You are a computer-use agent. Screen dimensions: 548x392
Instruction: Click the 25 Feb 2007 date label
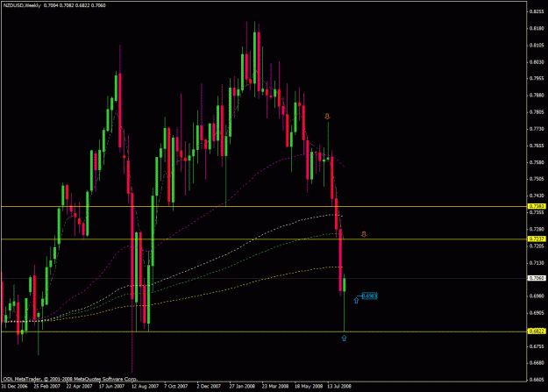pyautogui.click(x=46, y=387)
